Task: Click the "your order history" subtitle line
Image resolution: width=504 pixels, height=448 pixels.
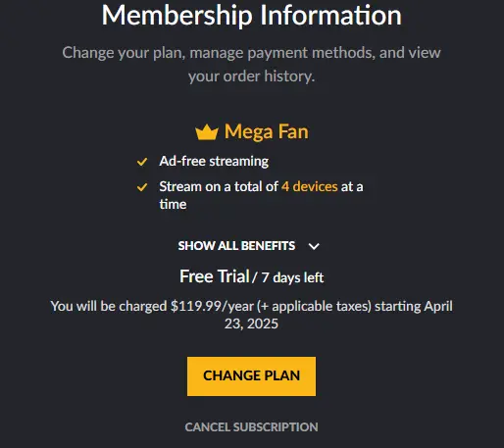Action: (x=251, y=76)
